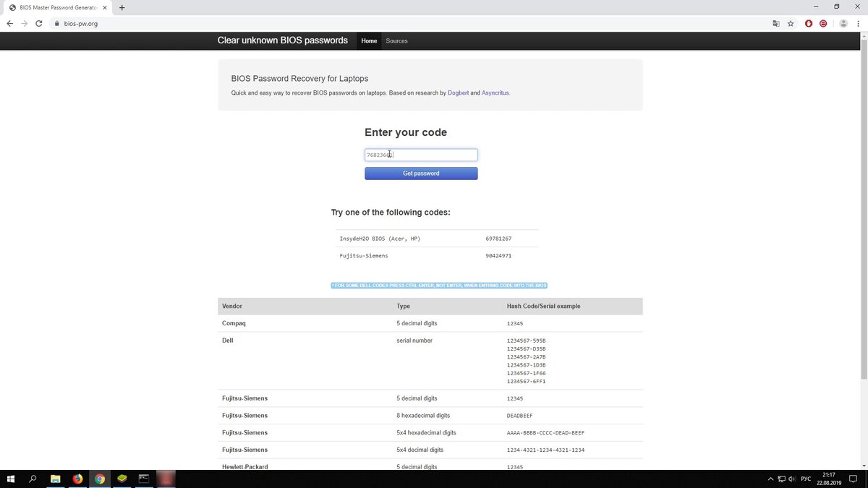The width and height of the screenshot is (868, 488).
Task: Click the Get password button
Action: pyautogui.click(x=421, y=174)
